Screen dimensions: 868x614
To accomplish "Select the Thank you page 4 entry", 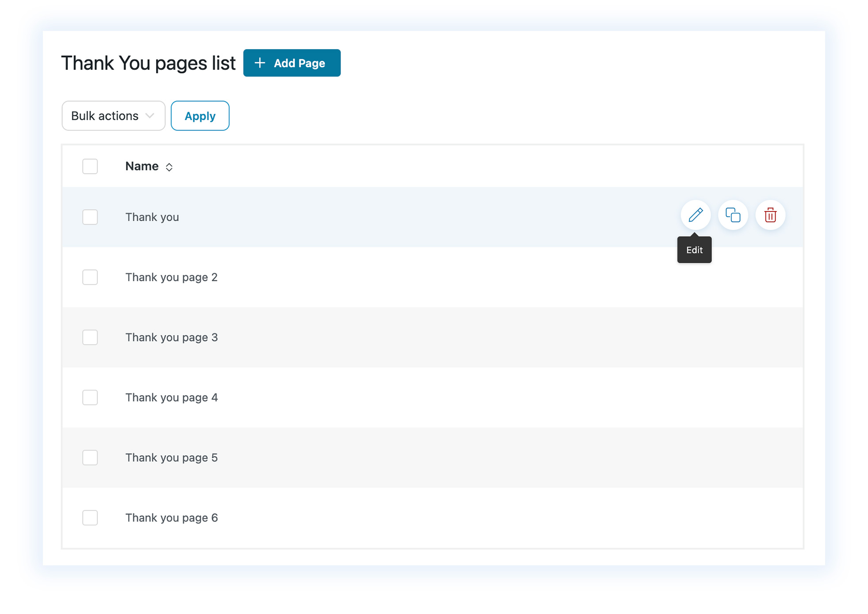I will click(x=172, y=398).
